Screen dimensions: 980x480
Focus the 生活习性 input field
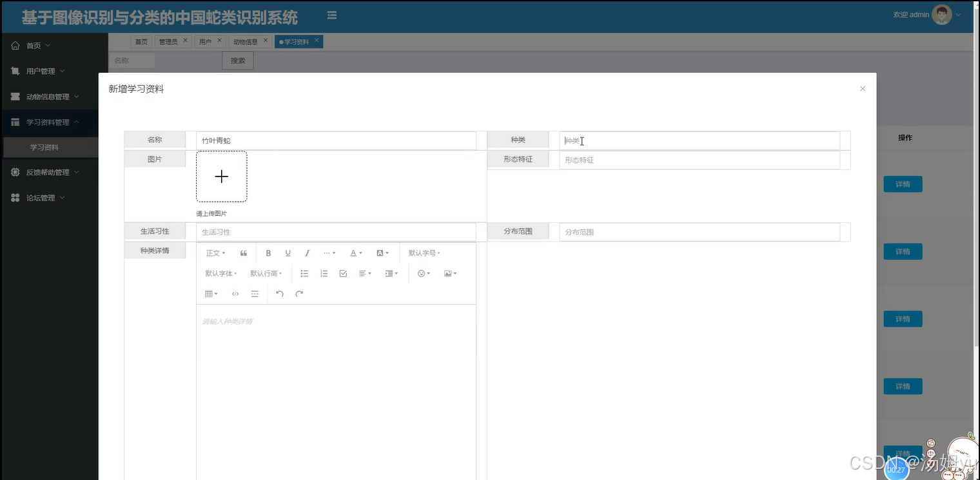[x=336, y=232]
